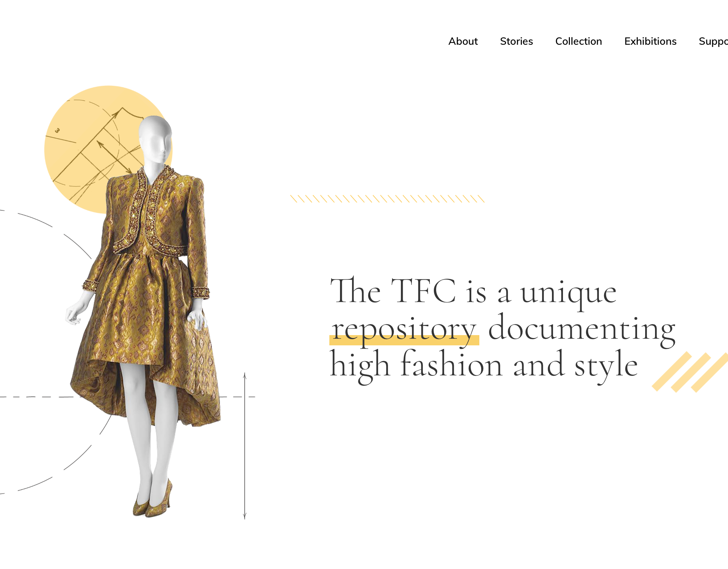This screenshot has width=728, height=569.
Task: Select Exhibitions in the top navigation
Action: point(650,41)
